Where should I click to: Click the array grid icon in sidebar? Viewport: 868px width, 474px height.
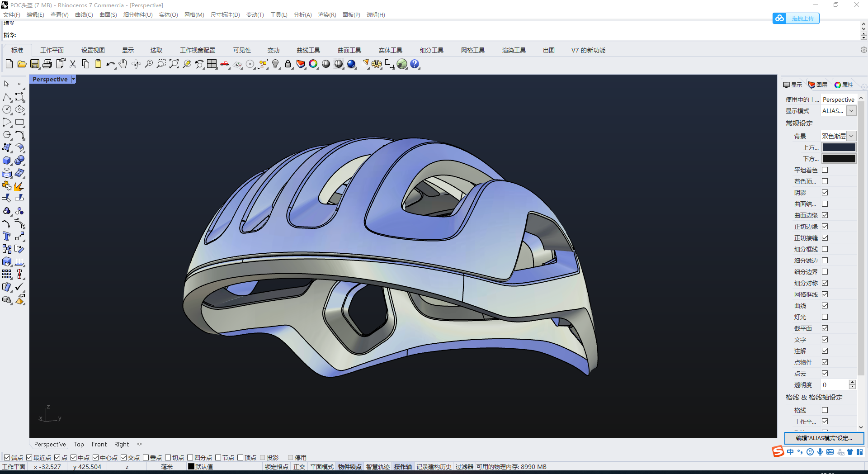(7, 274)
